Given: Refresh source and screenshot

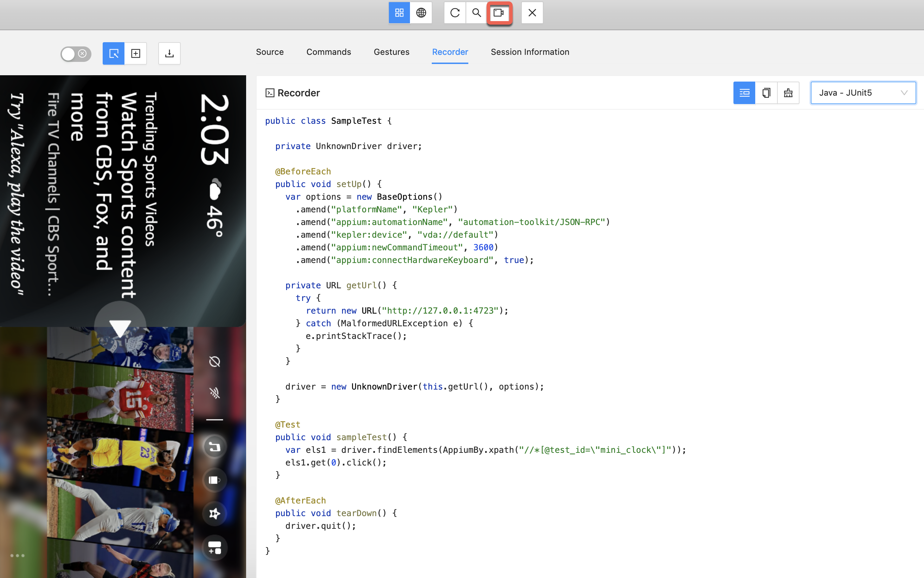Looking at the screenshot, I should pos(455,13).
